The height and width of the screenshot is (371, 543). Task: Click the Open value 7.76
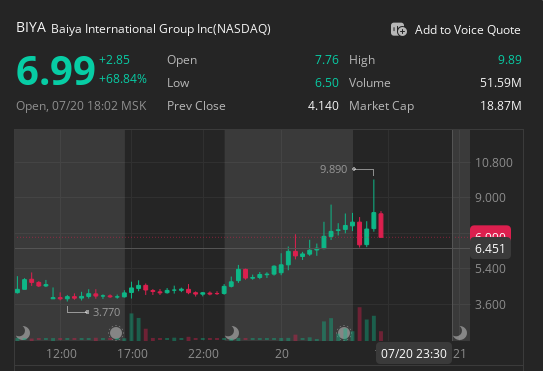click(327, 60)
